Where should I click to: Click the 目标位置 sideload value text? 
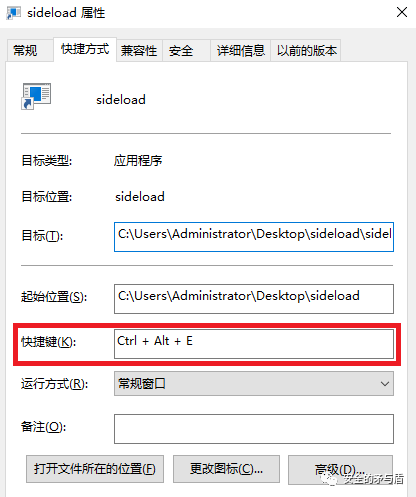pos(140,197)
